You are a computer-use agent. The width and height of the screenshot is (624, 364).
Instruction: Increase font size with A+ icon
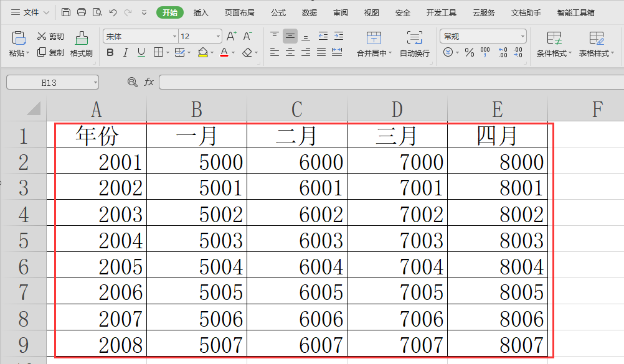click(x=231, y=36)
